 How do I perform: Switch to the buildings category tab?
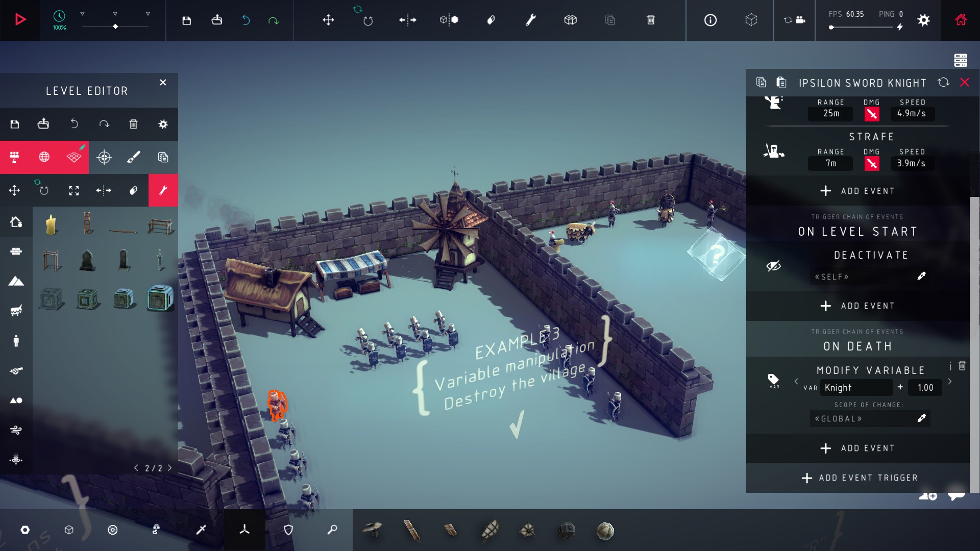click(16, 222)
